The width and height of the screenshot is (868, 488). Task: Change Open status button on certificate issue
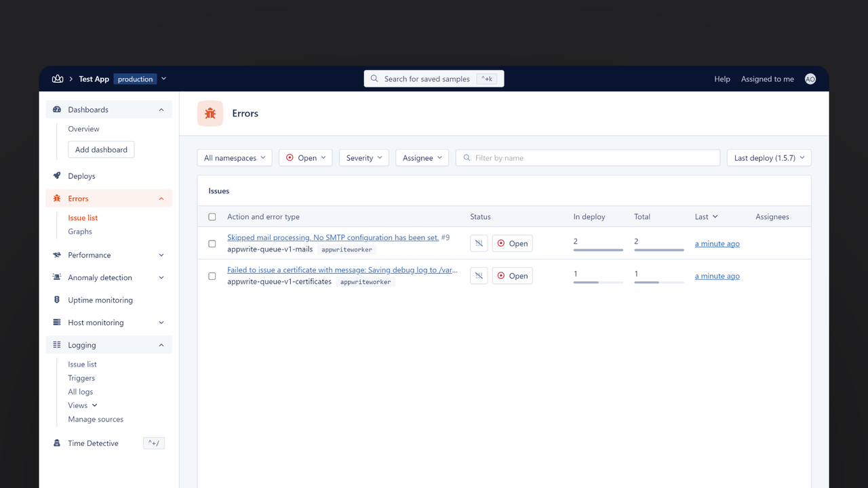pos(513,276)
